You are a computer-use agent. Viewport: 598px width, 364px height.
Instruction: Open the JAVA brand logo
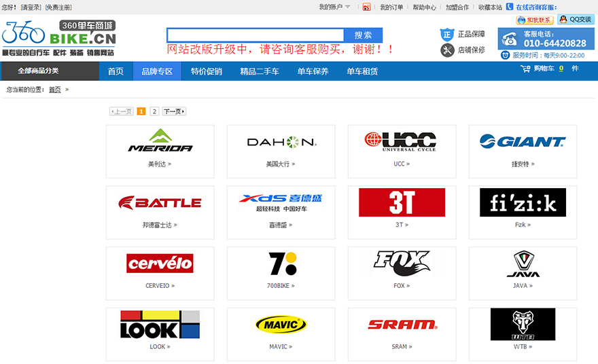pos(523,263)
